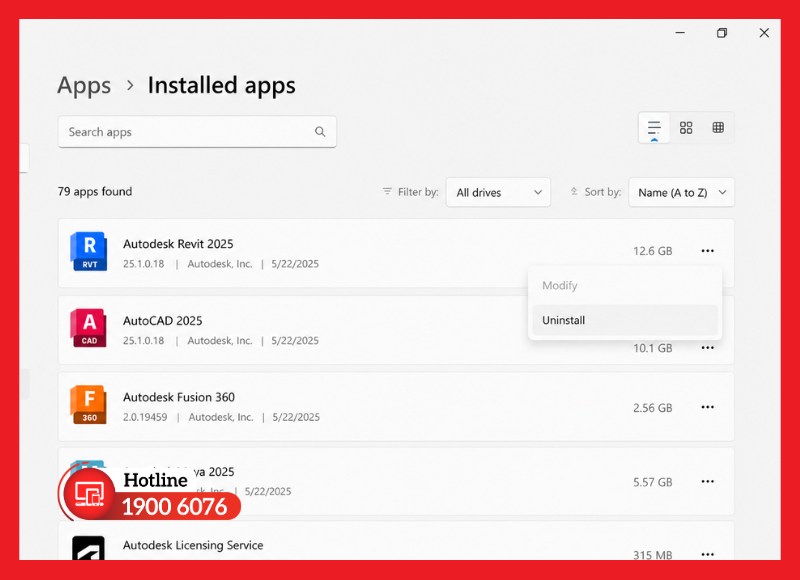Click the Installed apps heading
The image size is (800, 580).
221,85
